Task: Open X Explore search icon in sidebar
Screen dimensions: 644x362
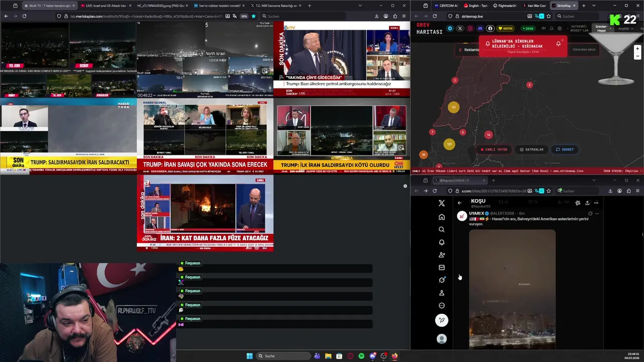Action: (x=442, y=229)
